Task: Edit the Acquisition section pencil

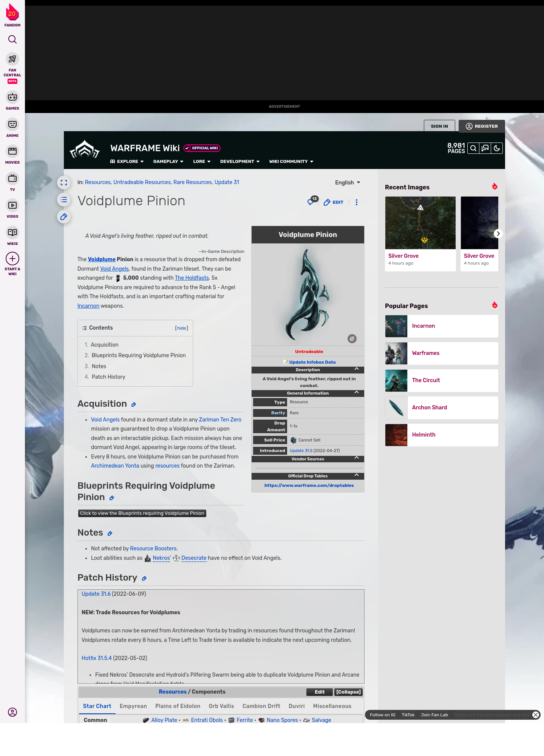Action: [133, 405]
